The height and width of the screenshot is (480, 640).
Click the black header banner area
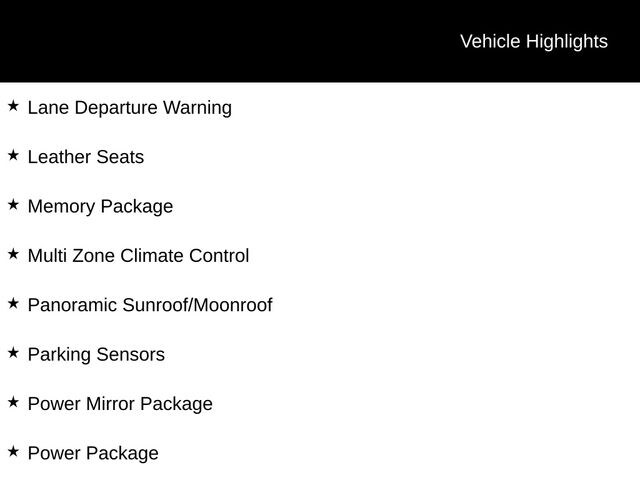coord(320,41)
